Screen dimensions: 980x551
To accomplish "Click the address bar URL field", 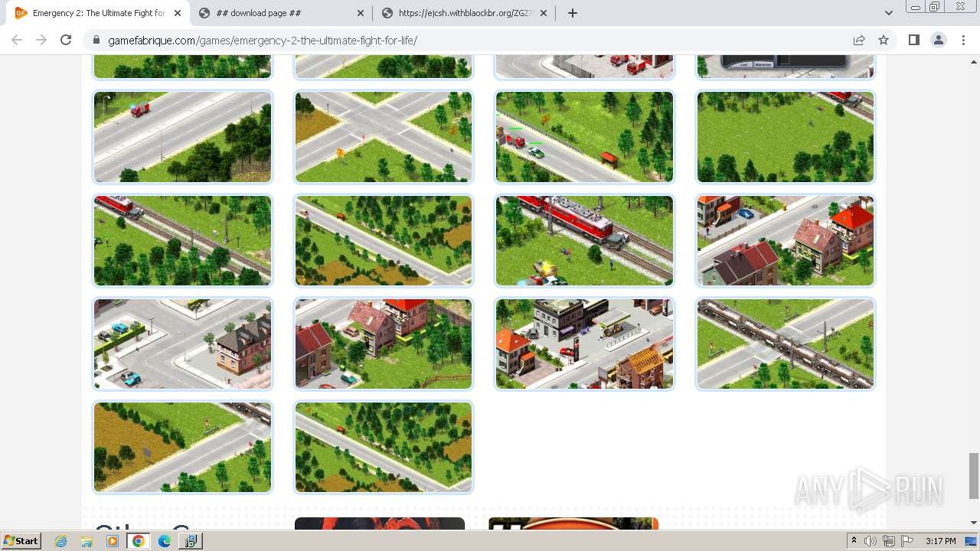I will tap(475, 40).
